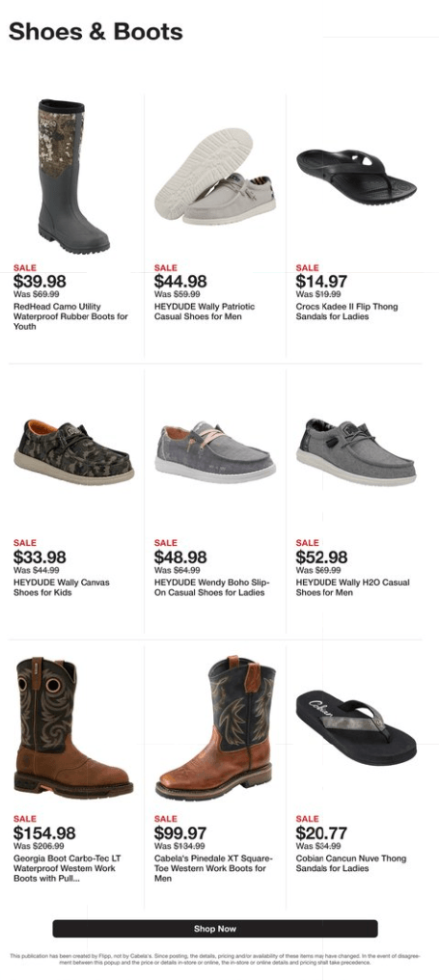Open the camo HEYDUDE Wally Canvas kids shoe image
The height and width of the screenshot is (980, 439).
pos(73,451)
